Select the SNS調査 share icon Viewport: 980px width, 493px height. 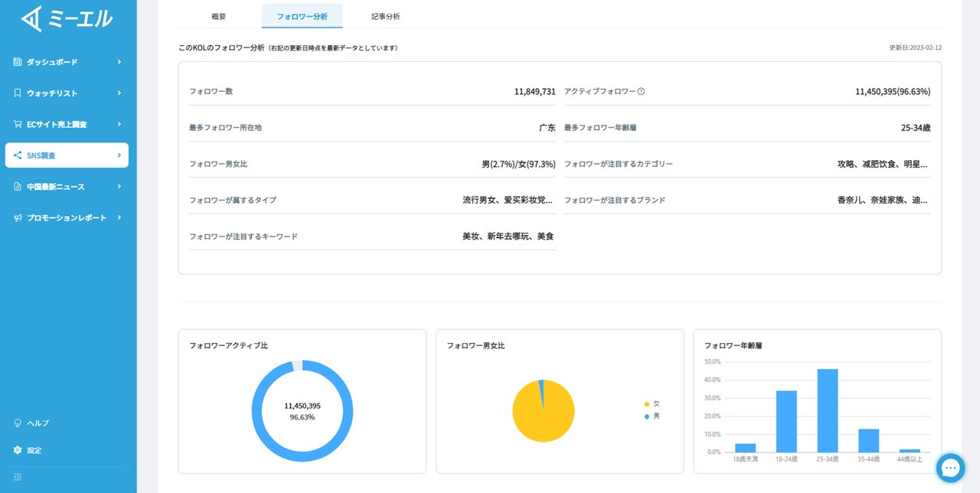17,155
